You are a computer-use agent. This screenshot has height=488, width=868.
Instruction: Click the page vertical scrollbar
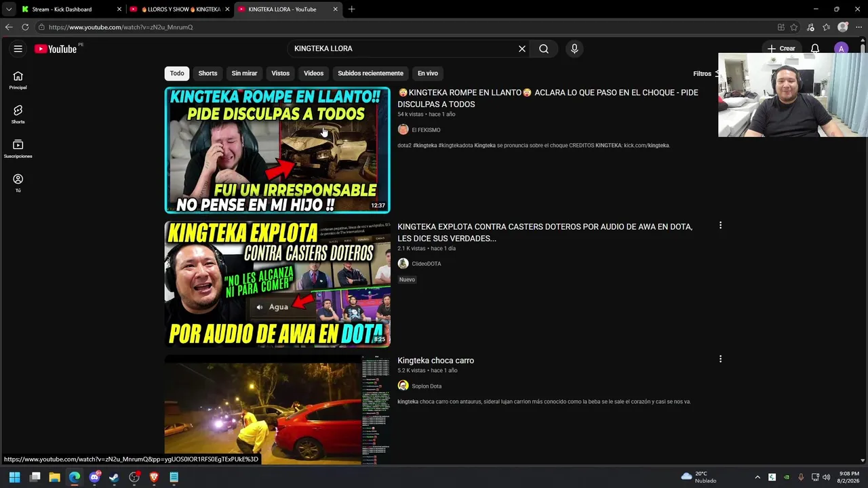[x=863, y=251]
